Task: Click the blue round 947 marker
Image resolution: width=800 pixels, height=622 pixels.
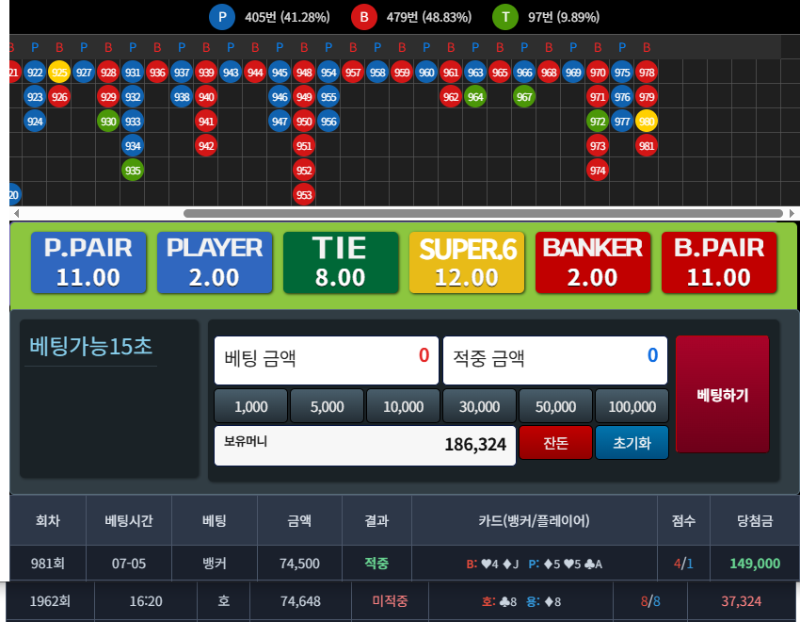Action: click(280, 121)
